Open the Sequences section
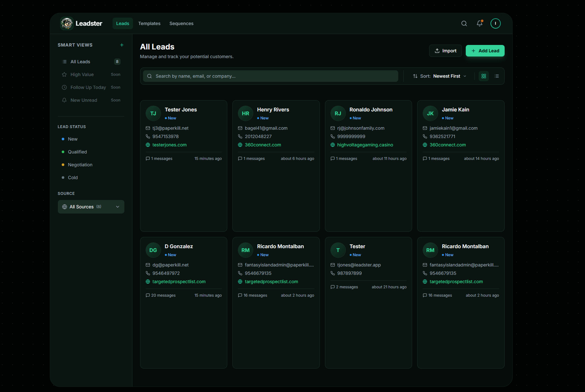The image size is (585, 392). [x=181, y=23]
